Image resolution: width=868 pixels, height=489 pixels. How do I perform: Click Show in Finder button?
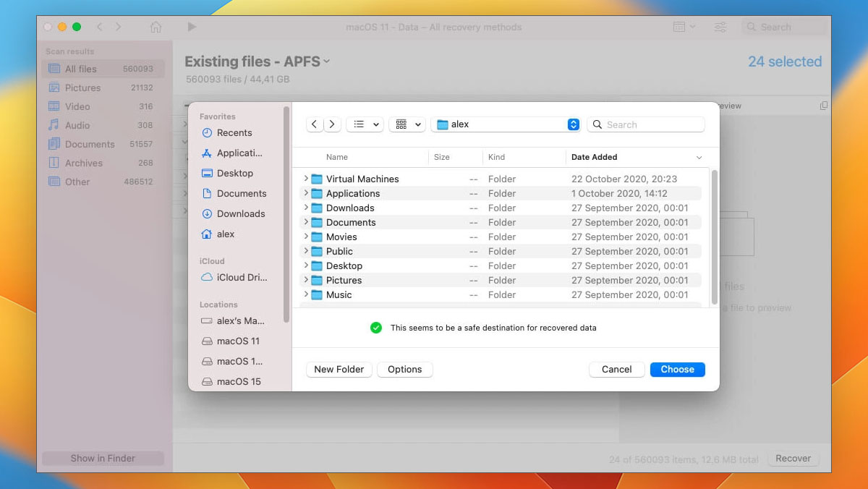click(x=103, y=458)
